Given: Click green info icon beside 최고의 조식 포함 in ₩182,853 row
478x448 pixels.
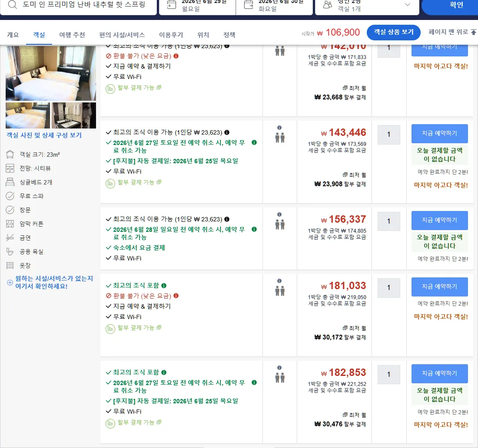Looking at the screenshot, I should [x=164, y=372].
